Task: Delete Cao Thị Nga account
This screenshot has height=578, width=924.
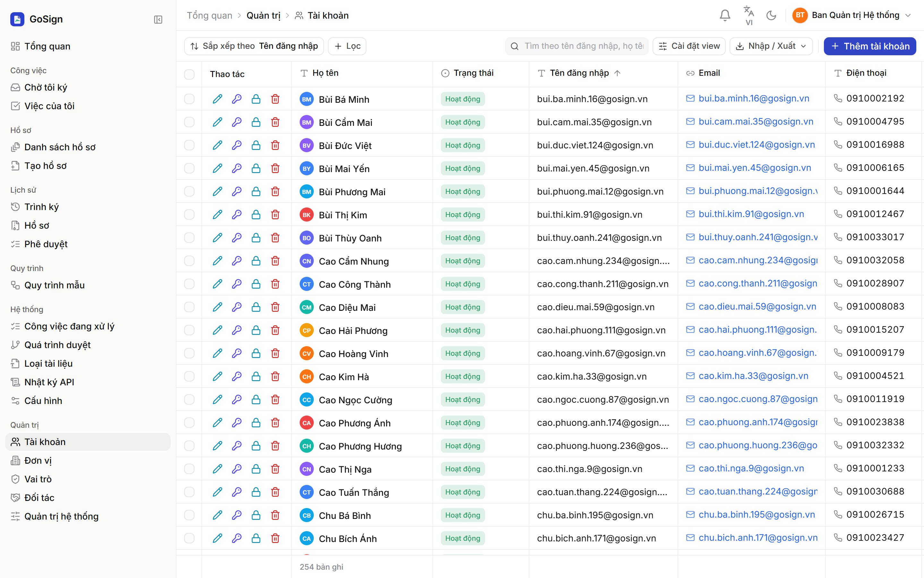Action: point(275,469)
